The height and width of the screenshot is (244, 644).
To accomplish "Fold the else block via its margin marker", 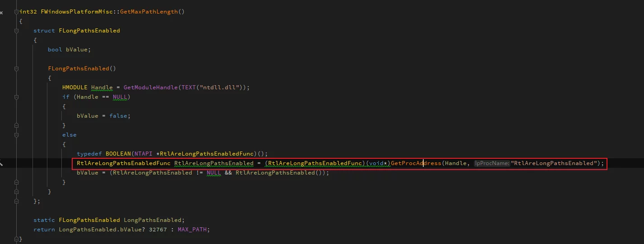I will 17,135.
